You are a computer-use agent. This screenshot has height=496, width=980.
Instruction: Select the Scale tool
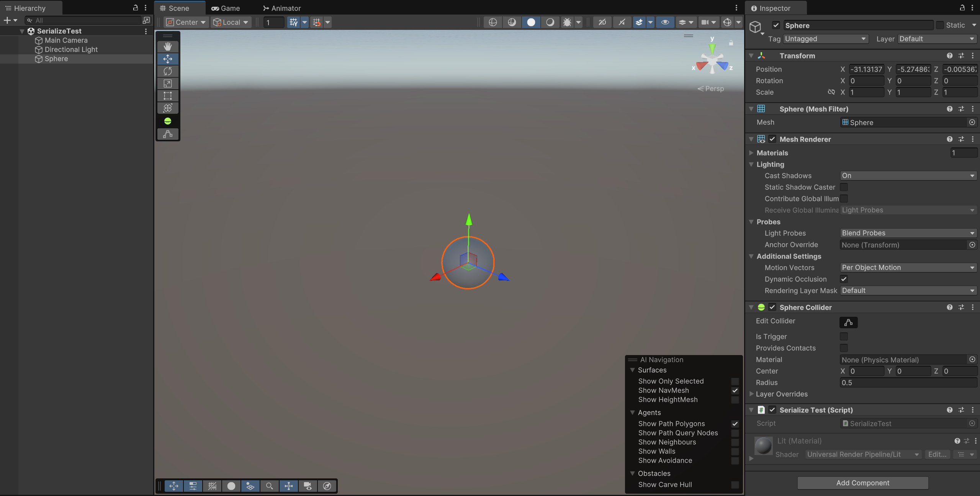[x=167, y=83]
